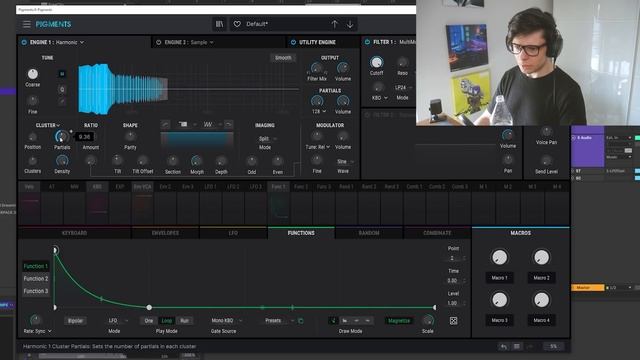
Task: Select Function 3 in the list
Action: point(36,291)
